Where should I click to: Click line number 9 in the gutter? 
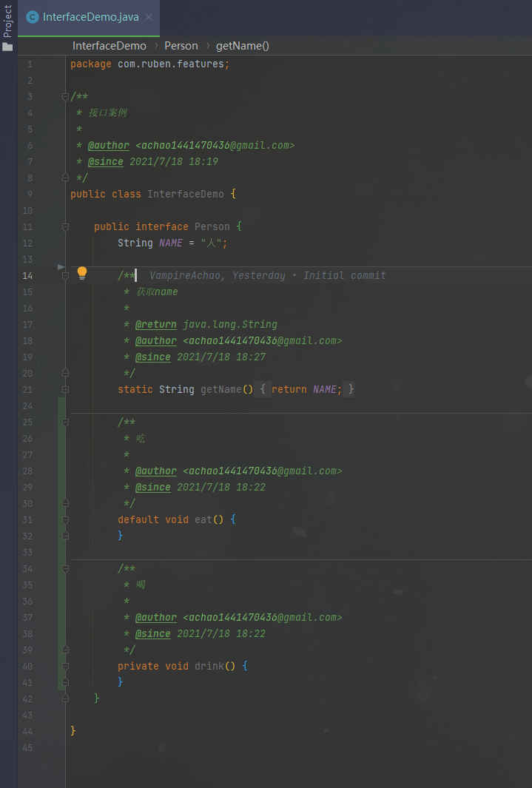click(30, 195)
